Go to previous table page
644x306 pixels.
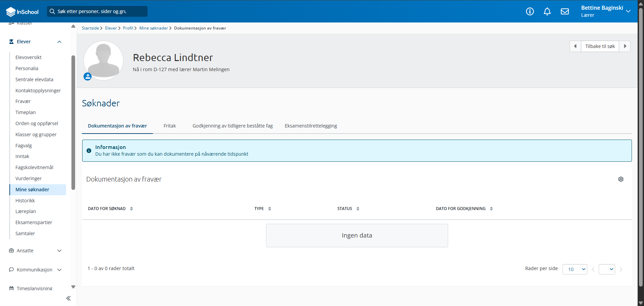pyautogui.click(x=593, y=269)
